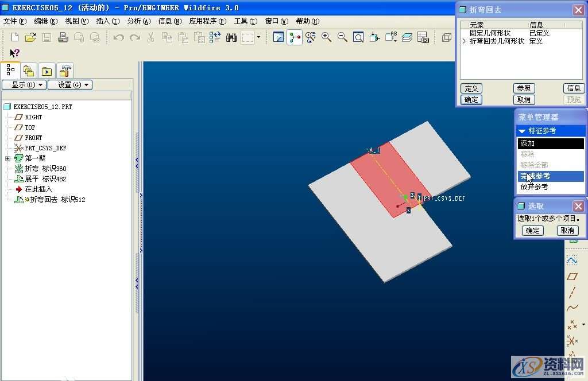This screenshot has height=381, width=588.
Task: Click the What's This help cursor icon
Action: coord(14,53)
